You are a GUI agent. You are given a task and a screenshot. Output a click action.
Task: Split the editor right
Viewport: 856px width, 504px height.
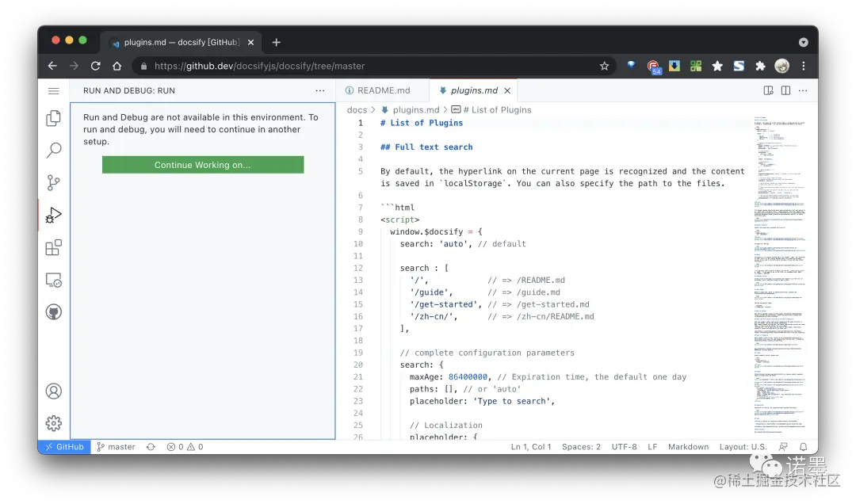coord(785,90)
